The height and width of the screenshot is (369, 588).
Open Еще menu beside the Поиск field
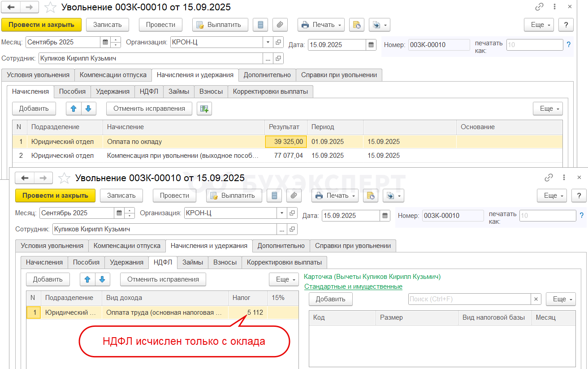[561, 299]
